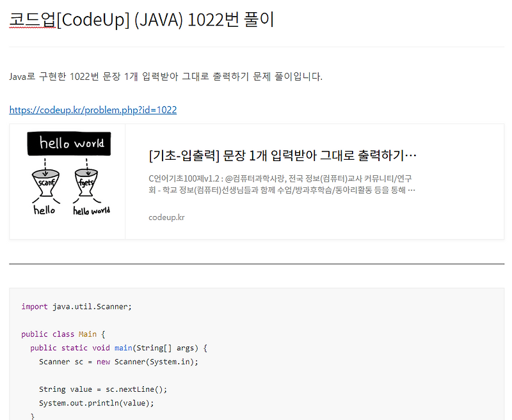
Task: Click inside the Java code block
Action: (256, 352)
